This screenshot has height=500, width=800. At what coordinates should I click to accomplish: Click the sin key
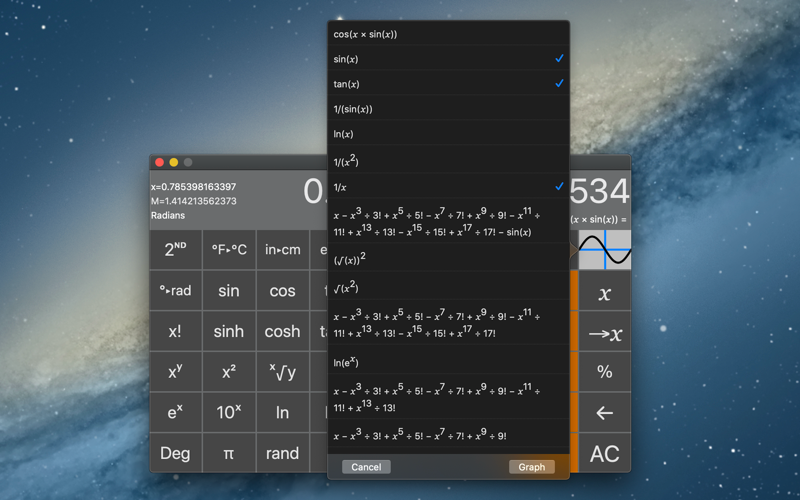point(229,290)
